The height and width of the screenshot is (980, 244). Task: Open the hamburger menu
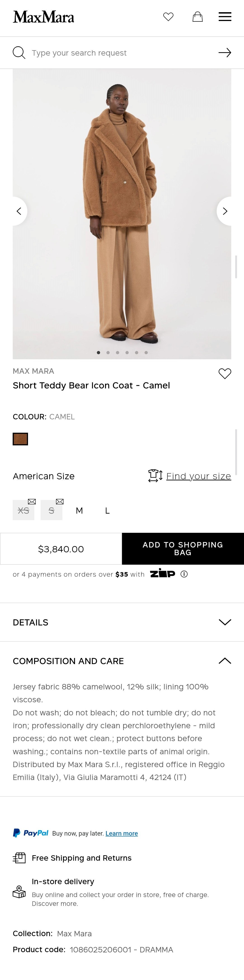225,17
